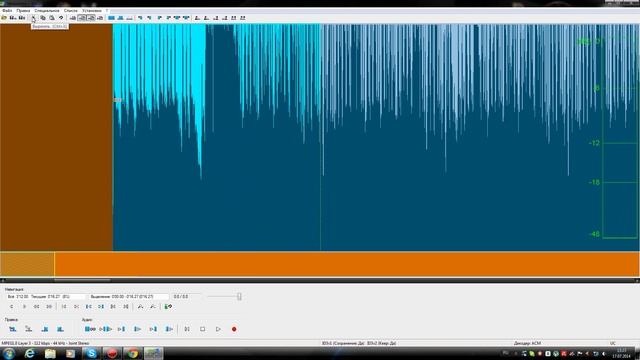Jump back with double left arrow button
Screen dimensions: 640x360
(x=36, y=307)
